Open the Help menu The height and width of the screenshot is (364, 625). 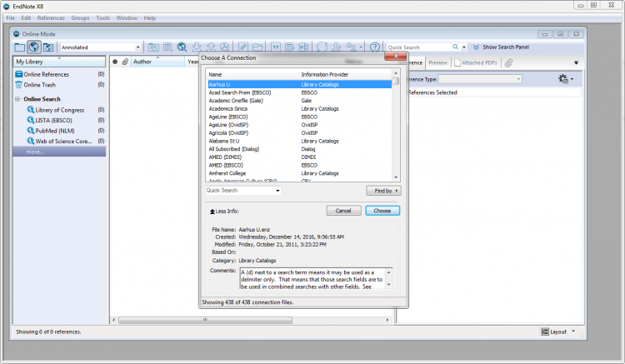coord(150,18)
